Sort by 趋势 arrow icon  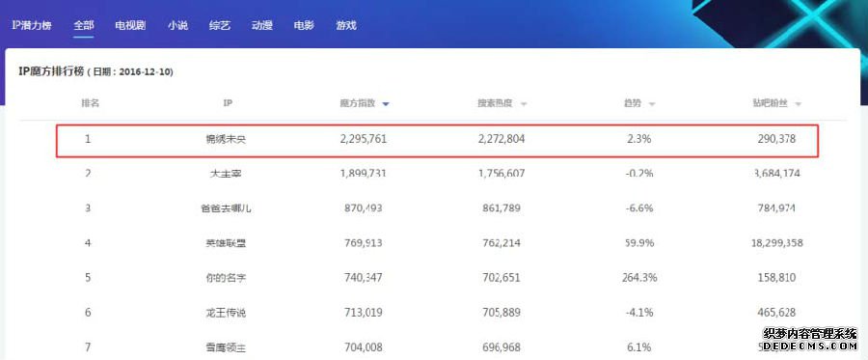coord(652,104)
